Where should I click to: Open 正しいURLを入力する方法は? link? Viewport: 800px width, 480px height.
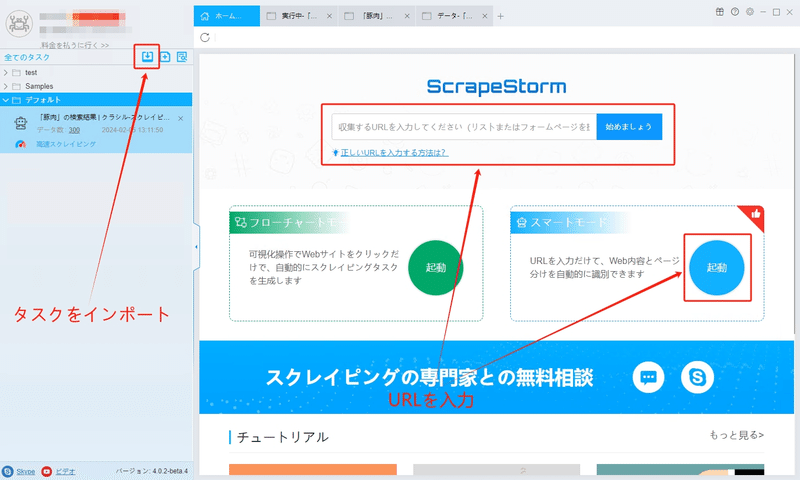(x=394, y=153)
